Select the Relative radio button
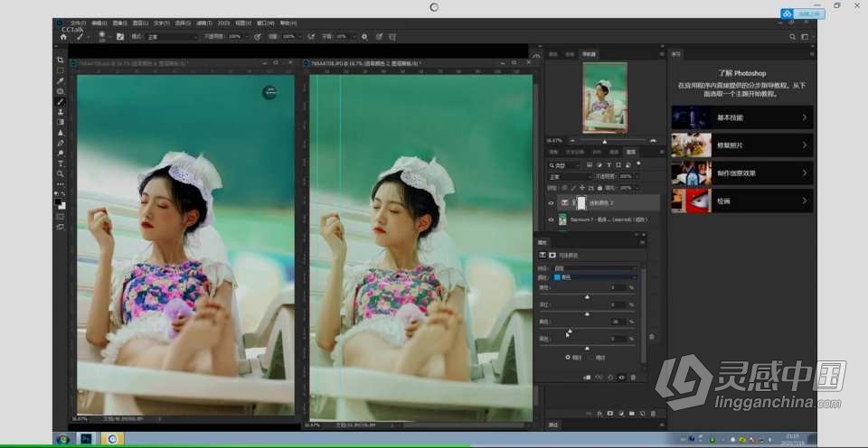This screenshot has height=448, width=868. pyautogui.click(x=568, y=358)
